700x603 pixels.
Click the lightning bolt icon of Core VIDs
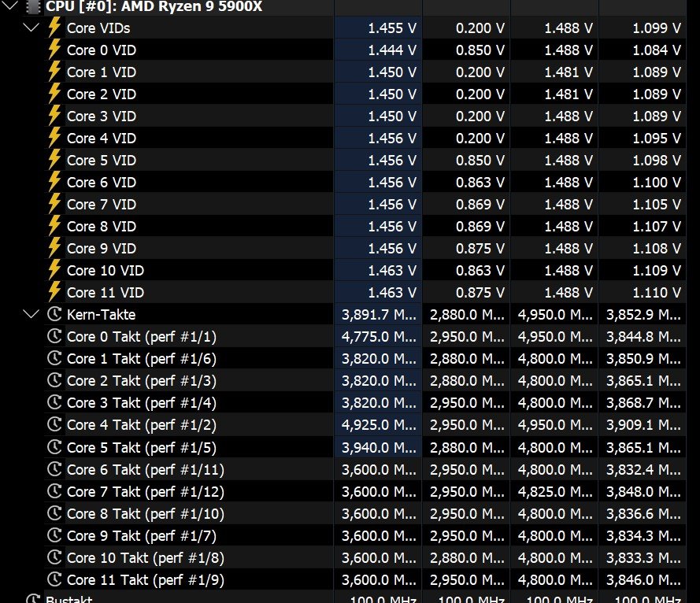(x=54, y=28)
